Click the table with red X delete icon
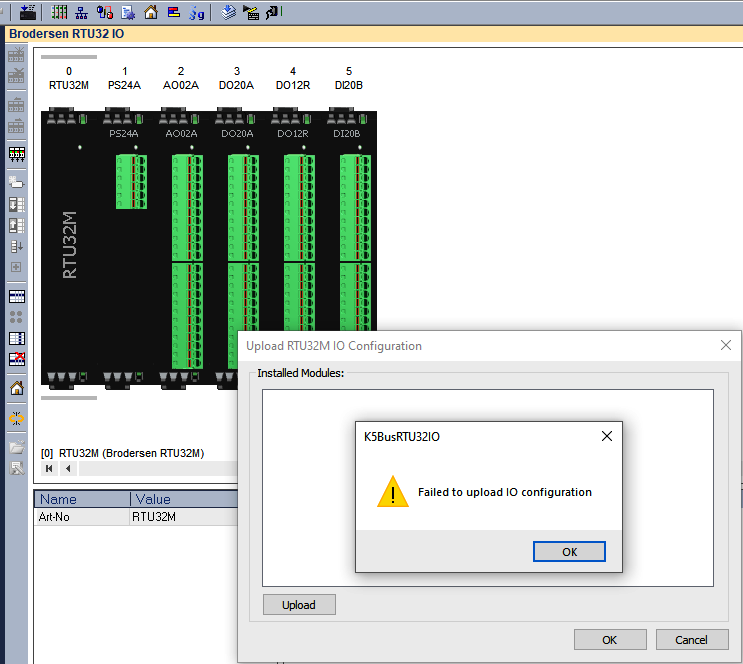743x664 pixels. 17,359
